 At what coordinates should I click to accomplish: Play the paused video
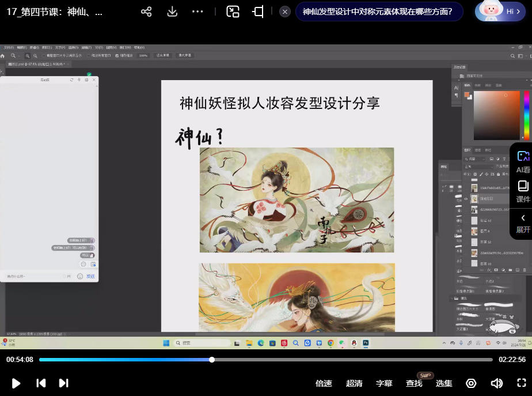click(16, 383)
